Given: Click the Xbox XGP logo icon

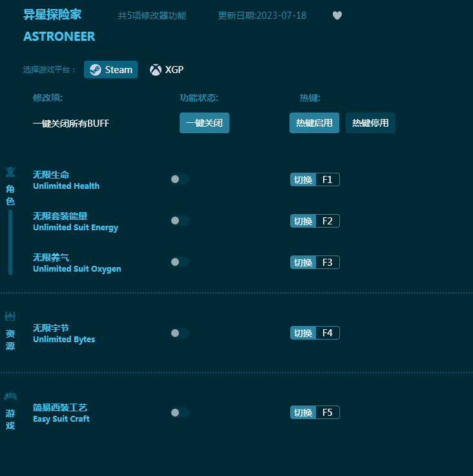Looking at the screenshot, I should coord(156,70).
